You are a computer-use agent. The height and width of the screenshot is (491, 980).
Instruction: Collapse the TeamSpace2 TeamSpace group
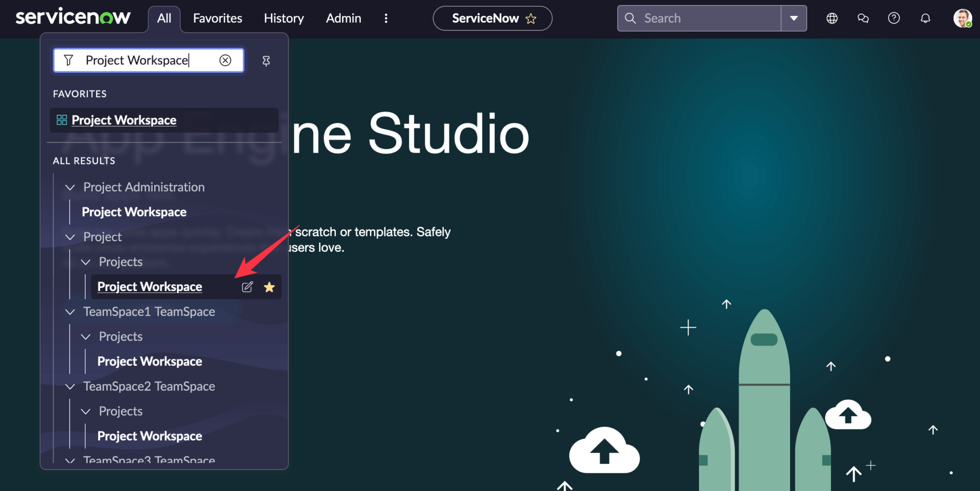coord(70,386)
